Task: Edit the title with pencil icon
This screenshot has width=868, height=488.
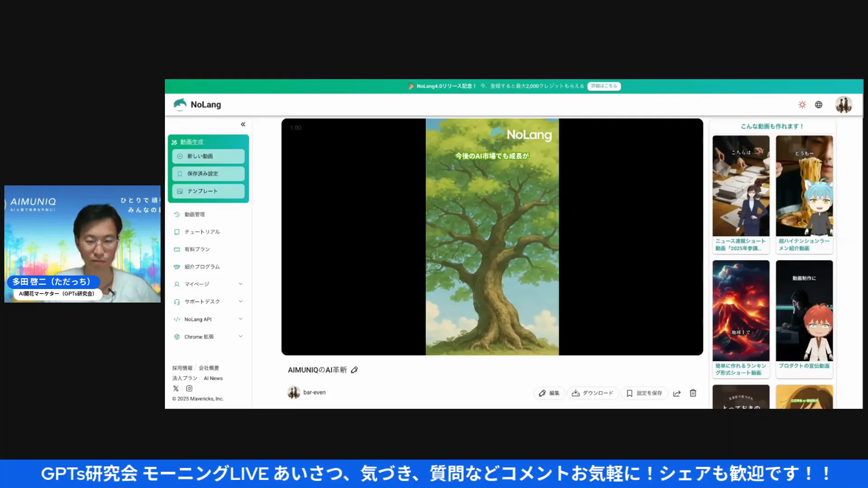Action: (354, 370)
